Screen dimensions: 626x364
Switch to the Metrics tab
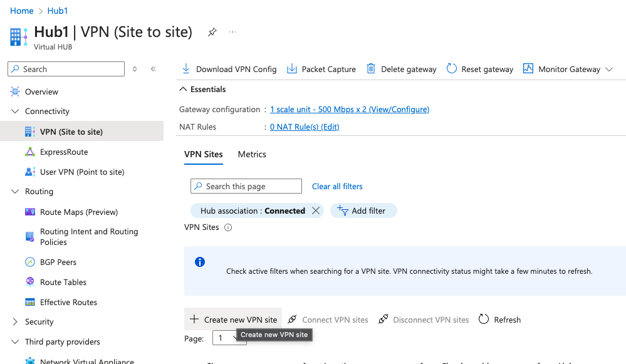coord(252,155)
